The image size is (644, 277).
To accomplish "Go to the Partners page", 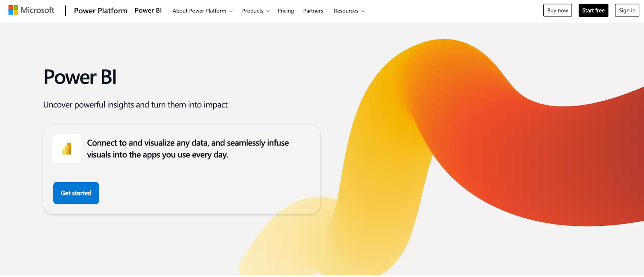I will (x=313, y=11).
